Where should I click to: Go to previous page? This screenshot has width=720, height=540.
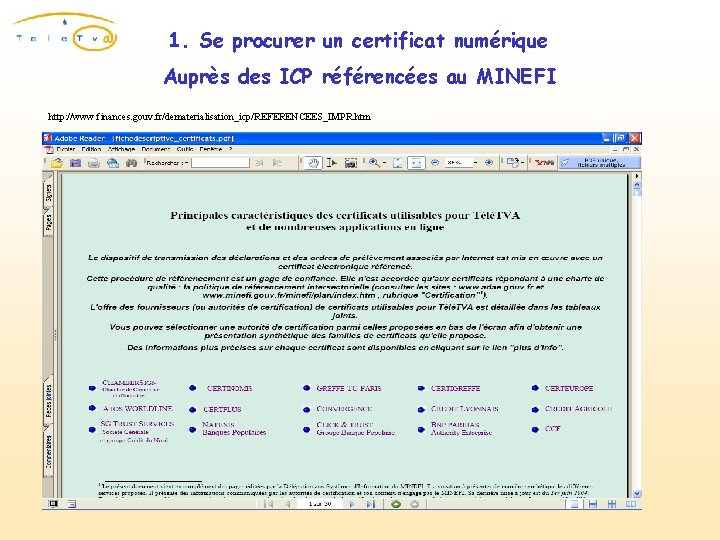(287, 504)
